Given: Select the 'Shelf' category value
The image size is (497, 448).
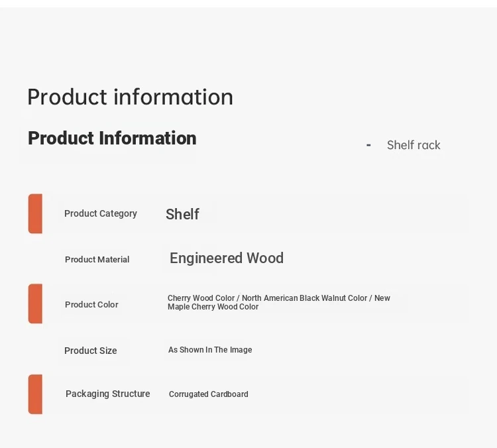Looking at the screenshot, I should click(183, 214).
